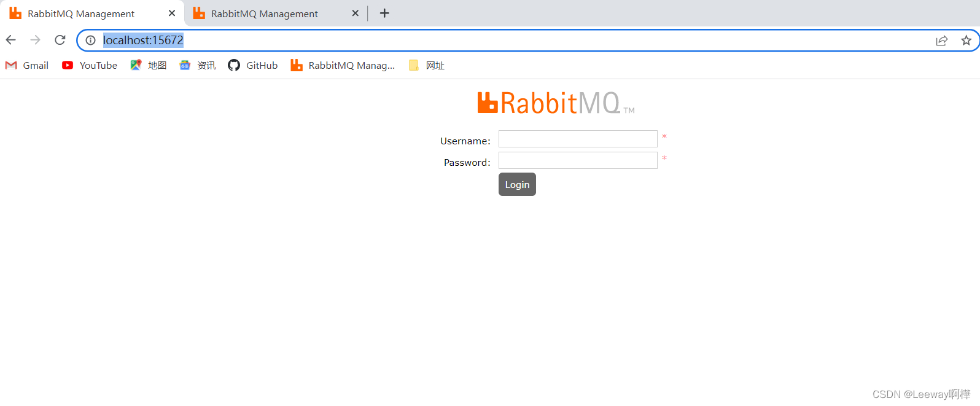Click the browser back arrow

(x=11, y=40)
